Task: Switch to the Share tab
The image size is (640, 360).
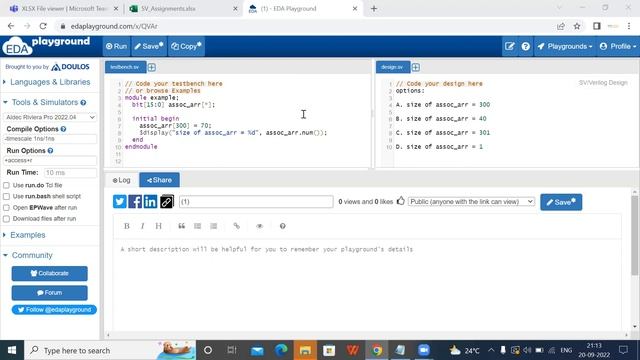Action: coord(159,180)
